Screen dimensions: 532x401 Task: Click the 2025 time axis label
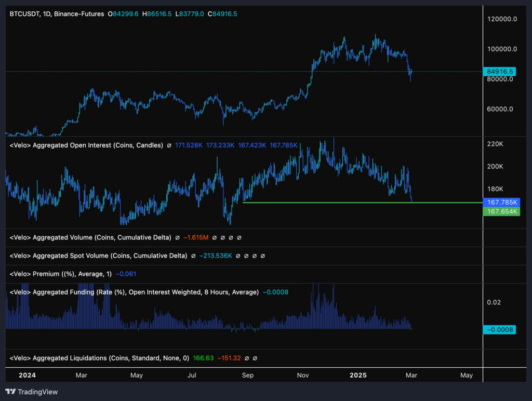coord(358,375)
